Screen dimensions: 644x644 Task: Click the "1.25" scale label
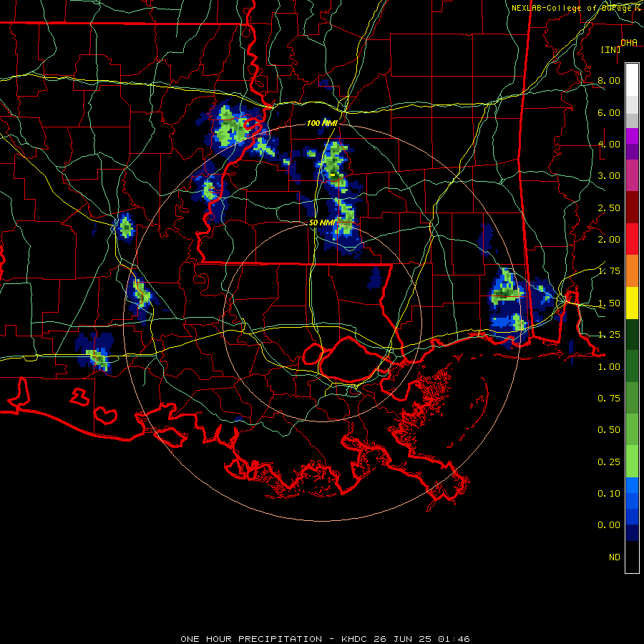[609, 335]
